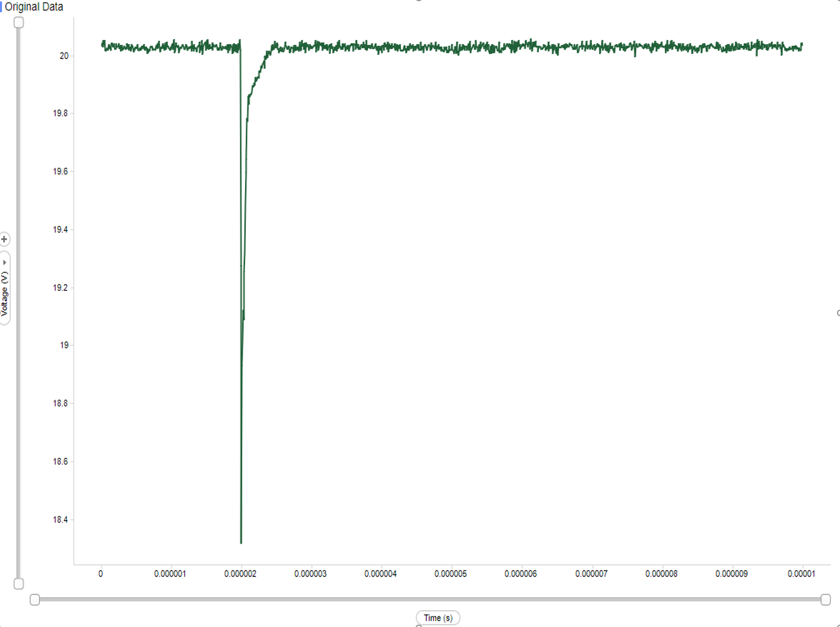Click the 19.6 voltage axis tick label
Image resolution: width=840 pixels, height=627 pixels.
pos(61,172)
